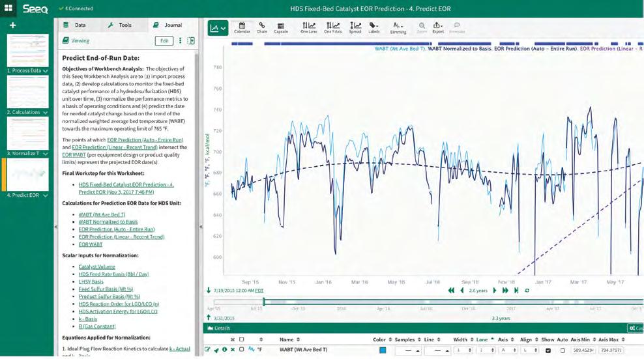Step display range forward a full range
This screenshot has height=359, width=644.
point(505,291)
